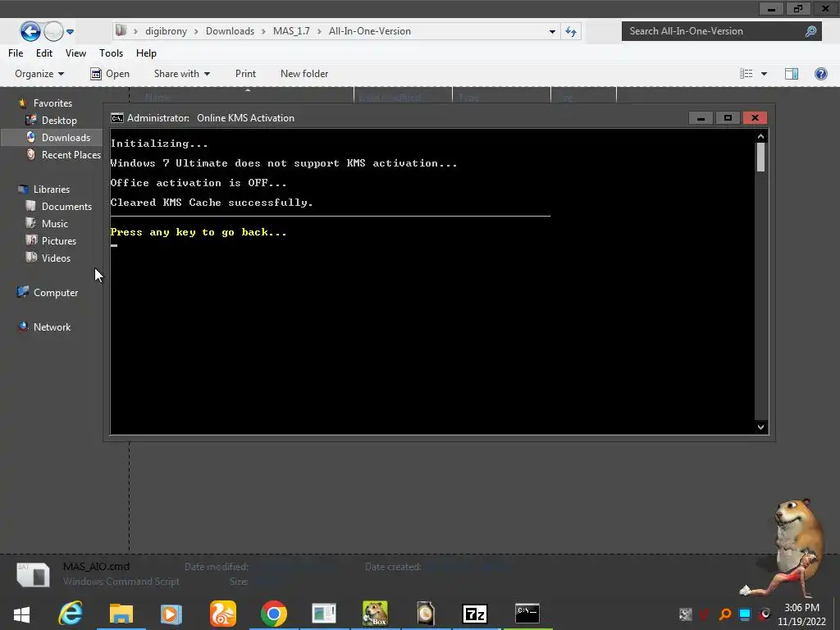This screenshot has height=630, width=840.
Task: Open the news reader taskbar icon
Action: pyautogui.click(x=324, y=614)
